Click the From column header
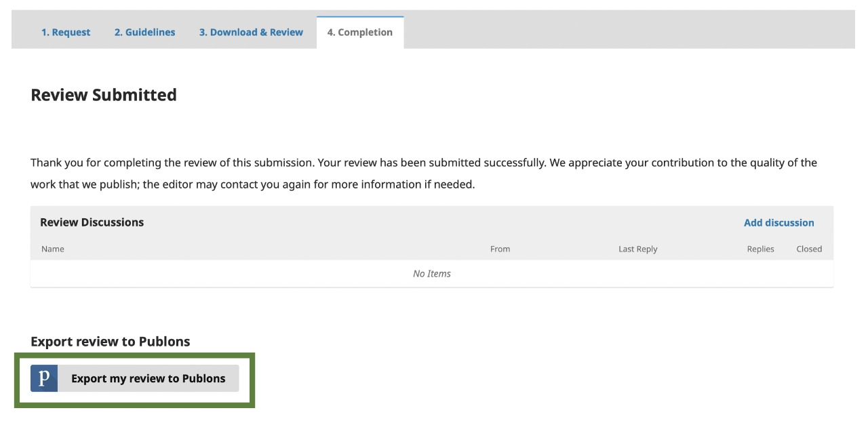 500,249
